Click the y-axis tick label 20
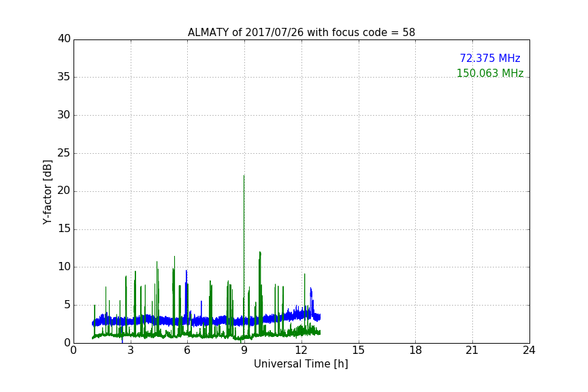The width and height of the screenshot is (588, 392). tap(64, 191)
